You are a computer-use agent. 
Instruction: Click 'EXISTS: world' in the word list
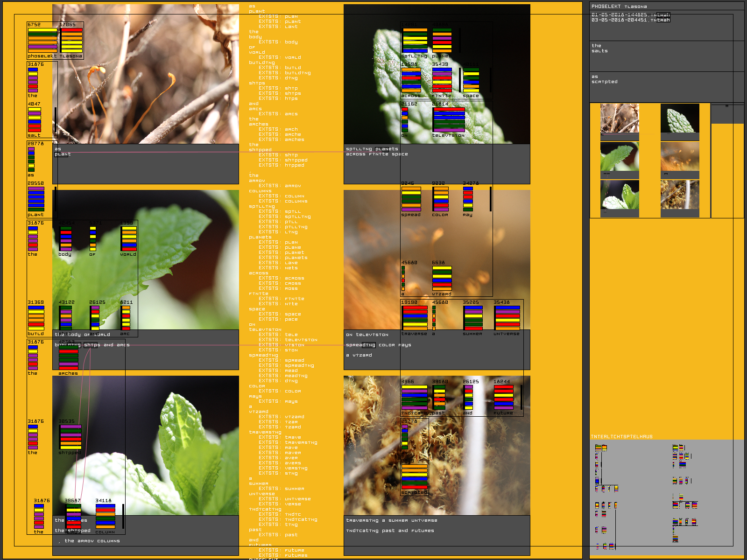(280, 57)
